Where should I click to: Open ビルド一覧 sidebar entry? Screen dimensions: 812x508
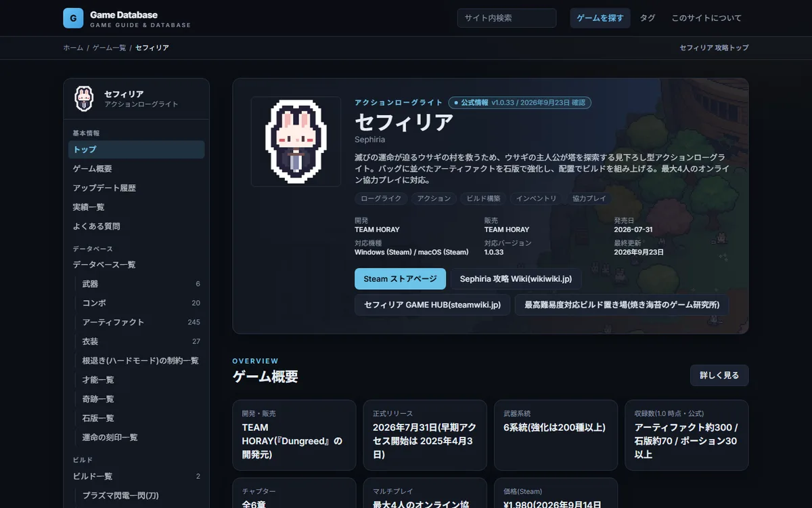pos(137,476)
